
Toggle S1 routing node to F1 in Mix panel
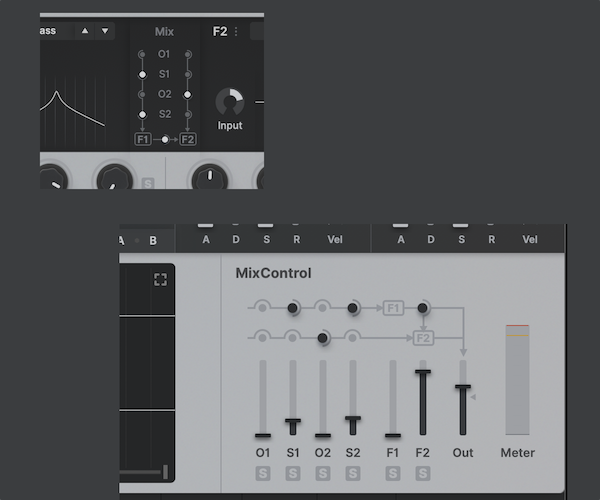(x=142, y=75)
